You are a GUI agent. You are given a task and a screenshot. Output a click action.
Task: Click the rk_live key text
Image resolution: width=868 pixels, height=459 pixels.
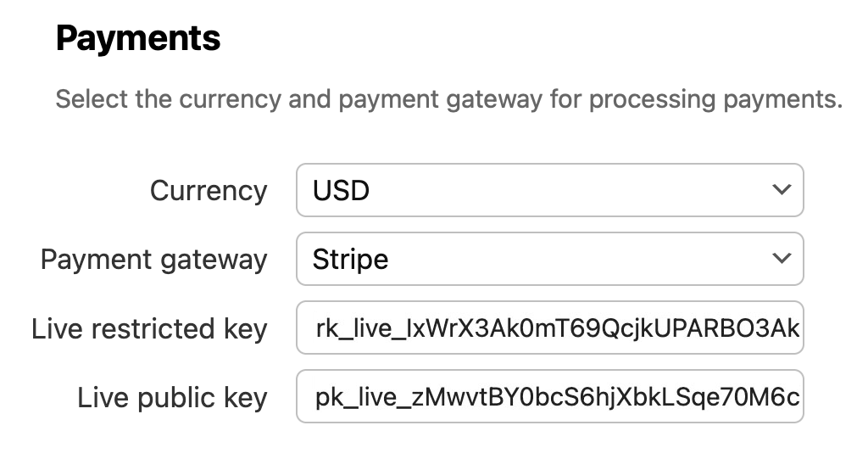557,328
